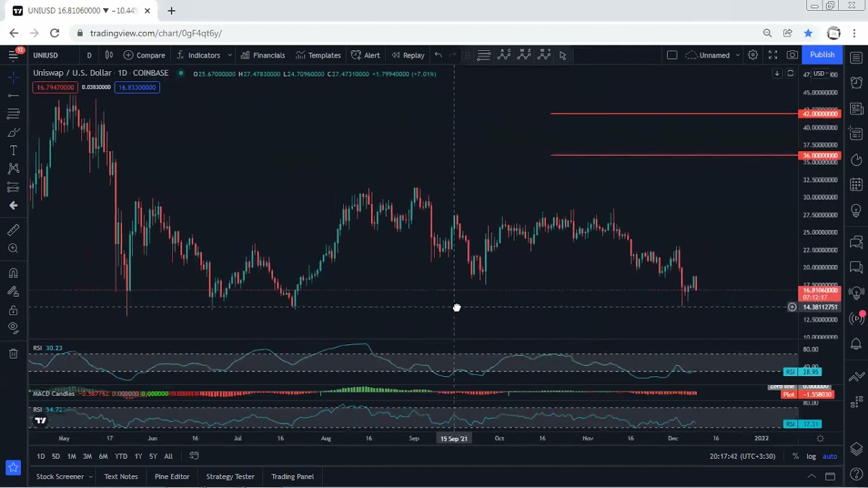Viewport: 868px width, 488px height.
Task: Open the ideas lightbulb panel
Action: coord(856,211)
